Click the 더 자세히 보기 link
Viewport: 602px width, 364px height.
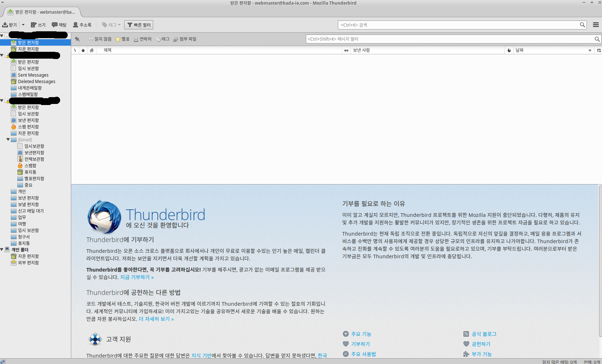pyautogui.click(x=156, y=319)
